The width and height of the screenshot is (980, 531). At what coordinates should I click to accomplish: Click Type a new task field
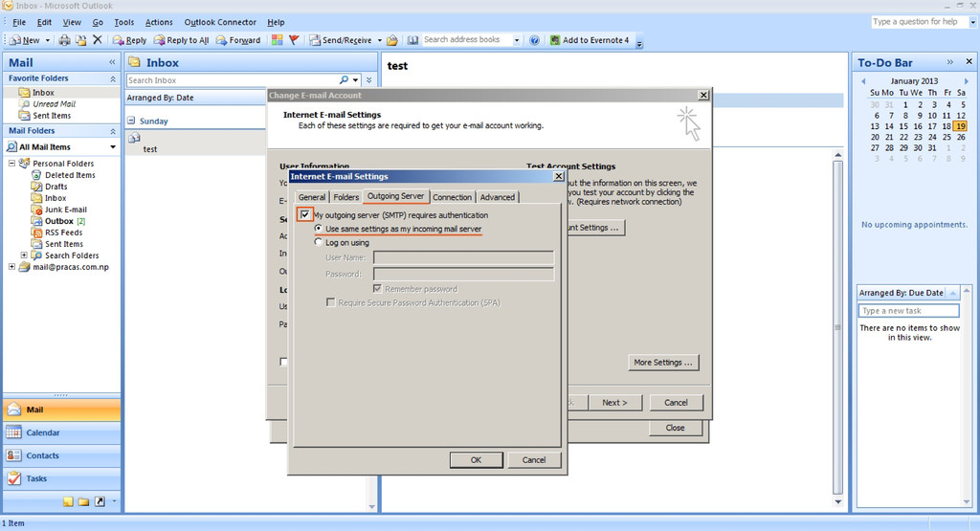[x=909, y=311]
